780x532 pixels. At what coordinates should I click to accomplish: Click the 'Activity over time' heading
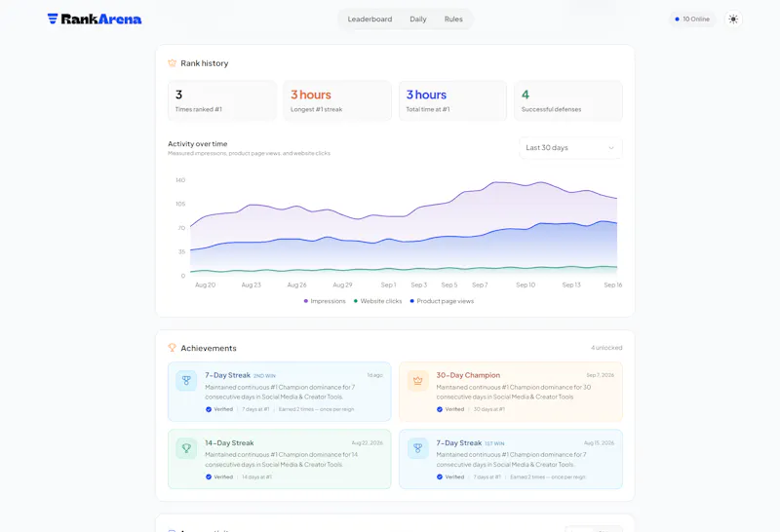point(198,143)
